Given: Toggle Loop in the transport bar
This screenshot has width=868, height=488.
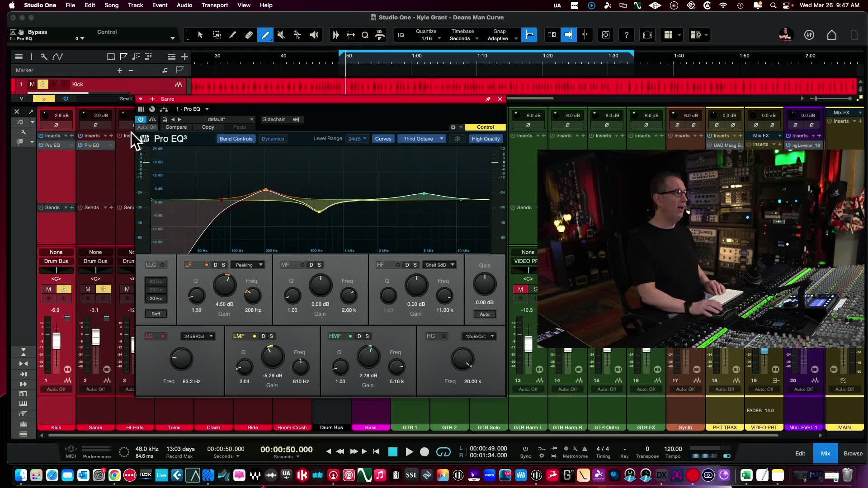Looking at the screenshot, I should click(443, 452).
